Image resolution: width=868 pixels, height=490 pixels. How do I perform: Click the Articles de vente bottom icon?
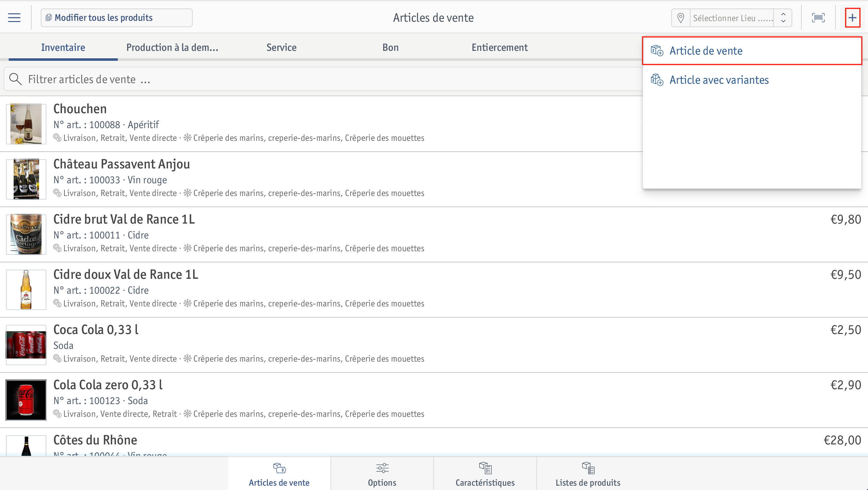tap(279, 468)
